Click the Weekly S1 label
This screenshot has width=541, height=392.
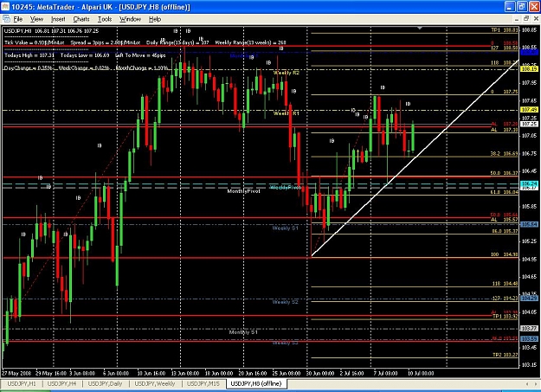point(285,228)
